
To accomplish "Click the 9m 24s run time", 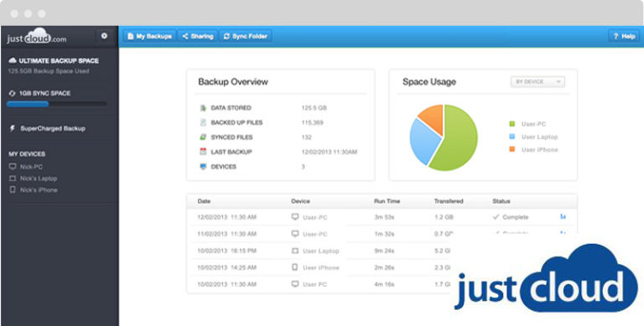I will point(384,251).
